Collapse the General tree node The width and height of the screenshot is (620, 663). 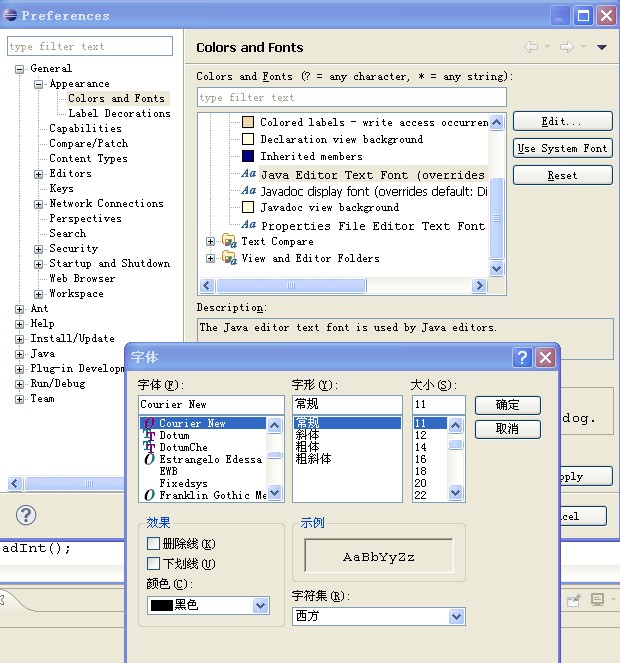click(x=19, y=69)
